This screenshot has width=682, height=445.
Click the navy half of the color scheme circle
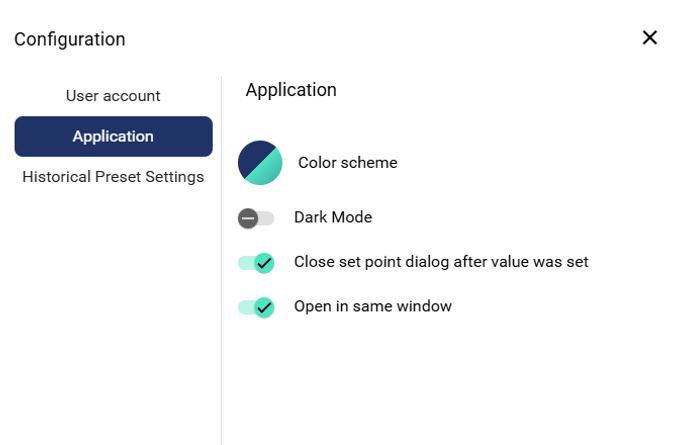[252, 154]
